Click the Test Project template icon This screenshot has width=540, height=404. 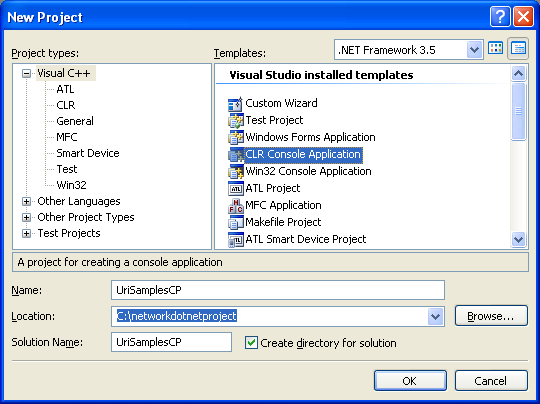coord(236,121)
